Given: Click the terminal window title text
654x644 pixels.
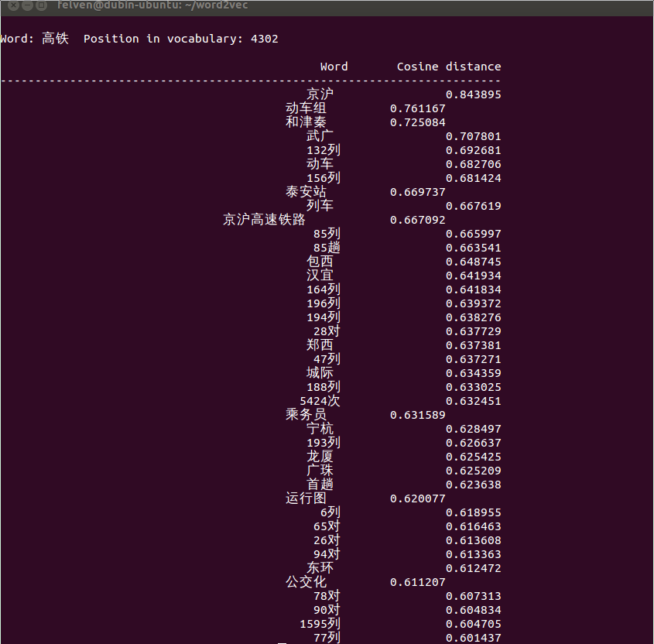Looking at the screenshot, I should (x=152, y=5).
